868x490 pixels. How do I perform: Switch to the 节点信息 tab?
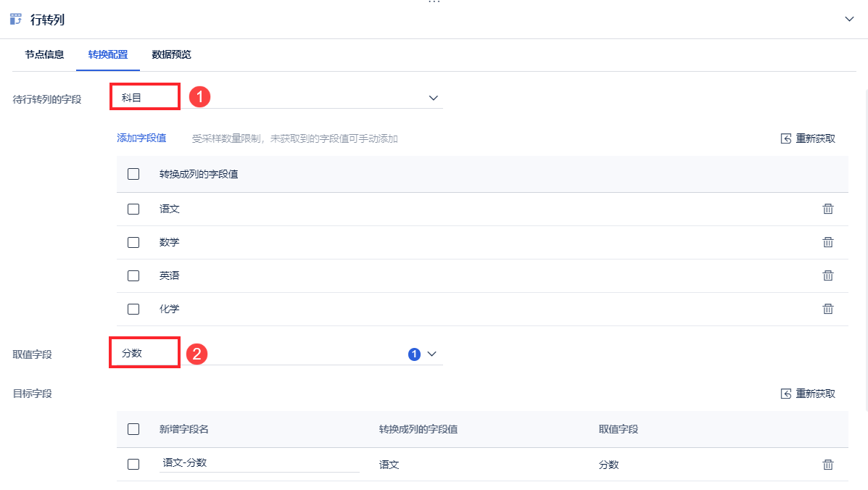44,54
